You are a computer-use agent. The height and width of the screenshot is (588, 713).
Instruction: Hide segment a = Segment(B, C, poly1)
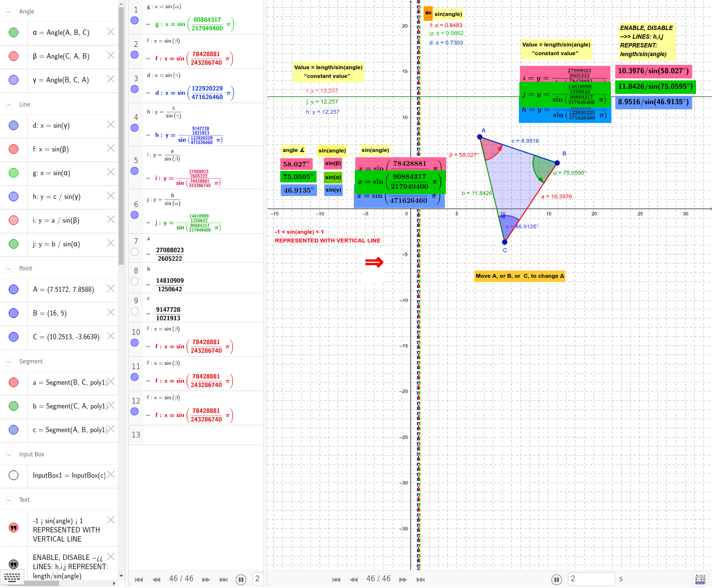pyautogui.click(x=14, y=382)
